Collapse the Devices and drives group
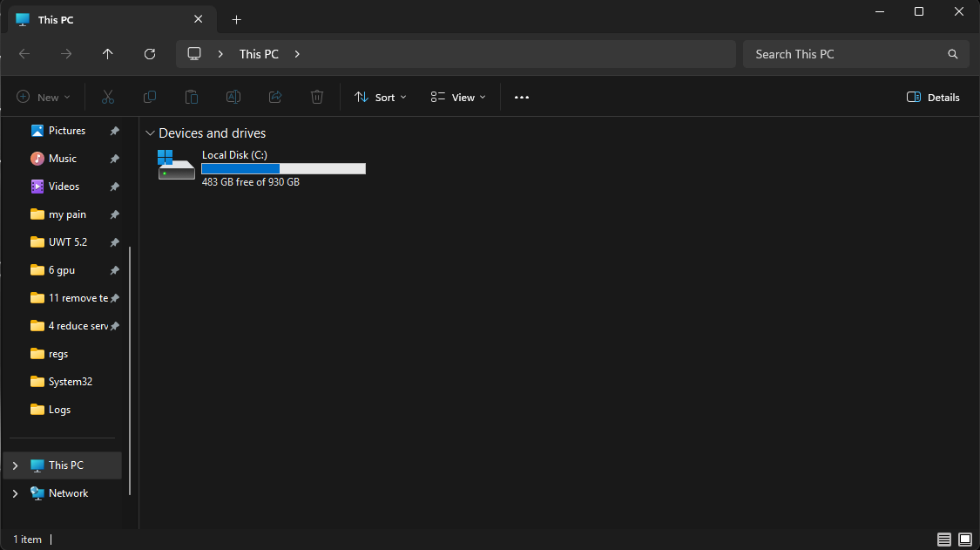Image resolution: width=980 pixels, height=550 pixels. coord(150,133)
